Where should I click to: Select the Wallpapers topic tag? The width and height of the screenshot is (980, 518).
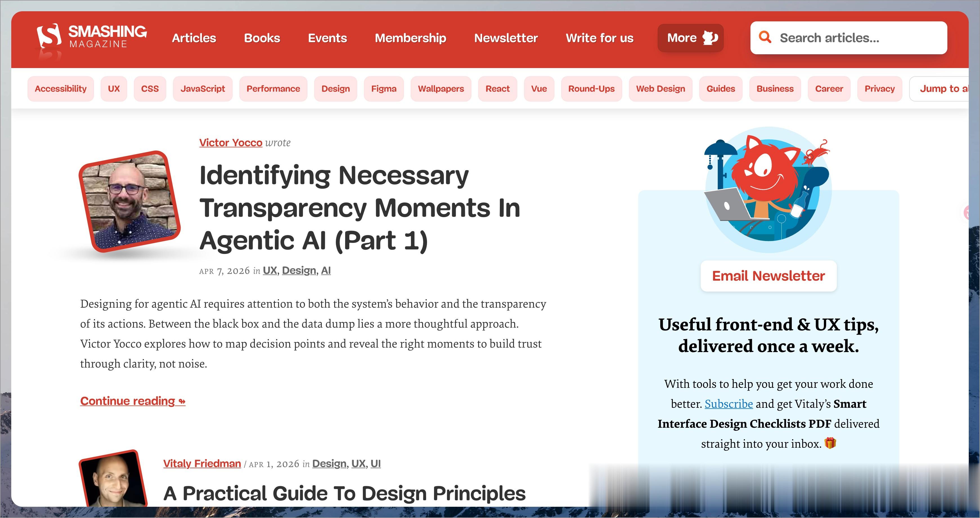tap(441, 89)
